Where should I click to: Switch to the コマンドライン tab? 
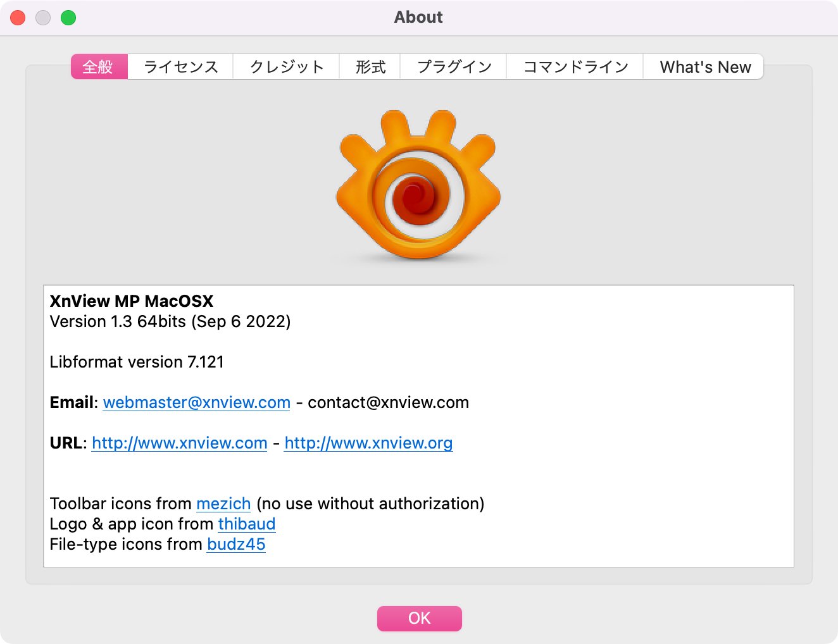(575, 66)
